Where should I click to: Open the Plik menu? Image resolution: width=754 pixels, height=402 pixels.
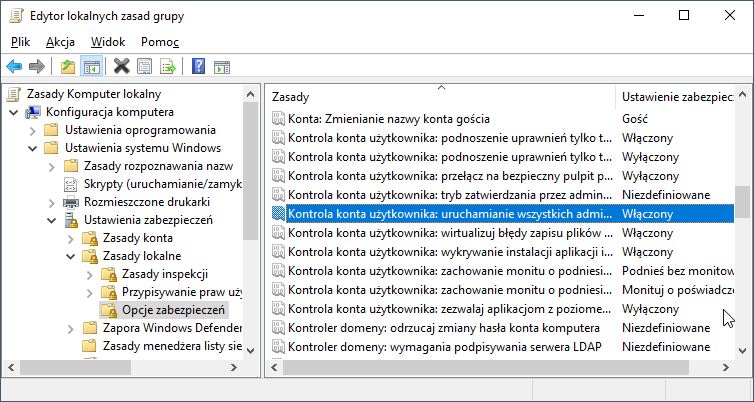pos(21,42)
